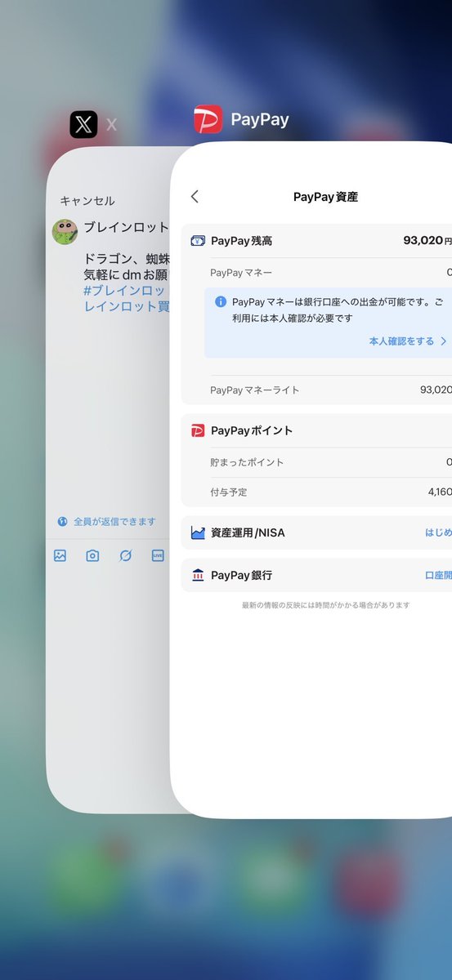Tap 本人確認をする link
Image resolution: width=452 pixels, height=980 pixels.
401,341
